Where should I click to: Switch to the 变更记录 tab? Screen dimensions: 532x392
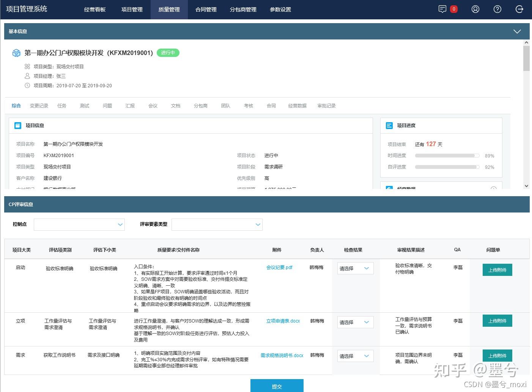pos(39,106)
